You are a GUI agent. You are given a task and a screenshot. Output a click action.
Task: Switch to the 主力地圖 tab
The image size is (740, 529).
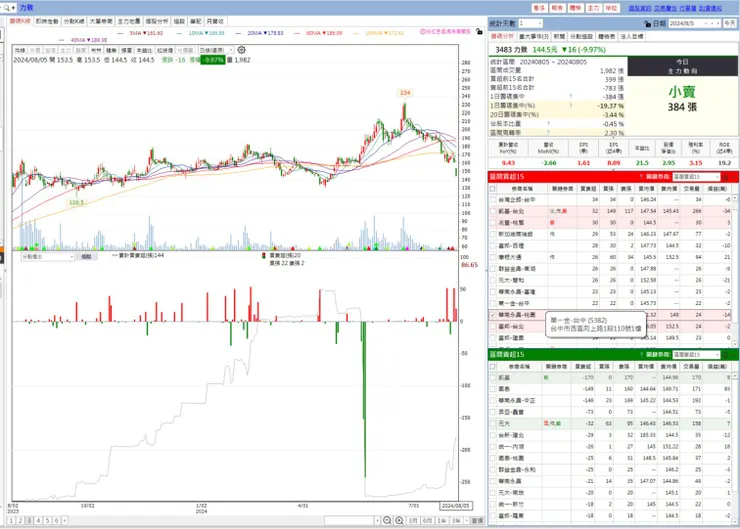[x=128, y=21]
